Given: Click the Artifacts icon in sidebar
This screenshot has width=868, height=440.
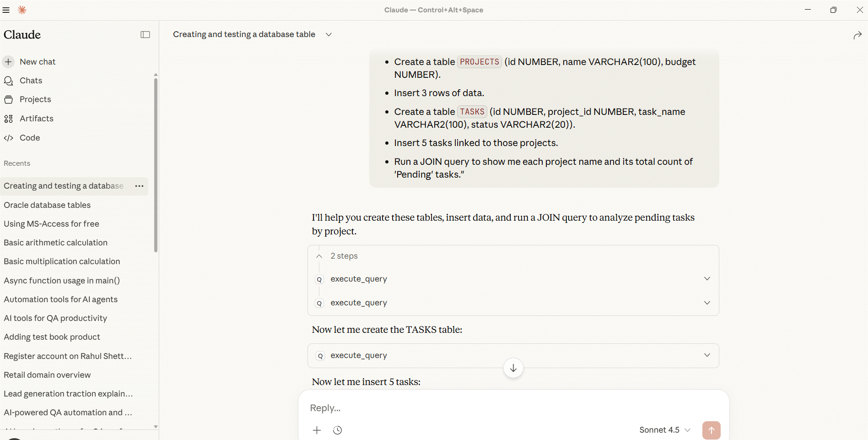Looking at the screenshot, I should [x=9, y=119].
